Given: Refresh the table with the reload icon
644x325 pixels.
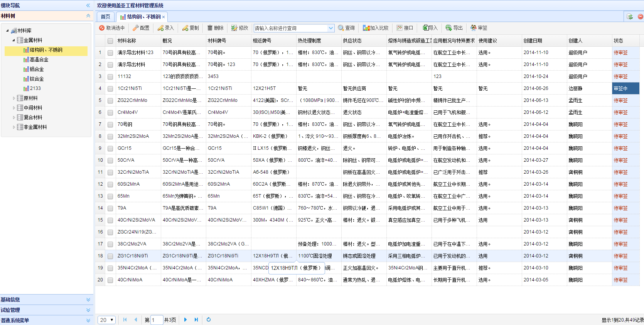Looking at the screenshot, I should tap(209, 320).
